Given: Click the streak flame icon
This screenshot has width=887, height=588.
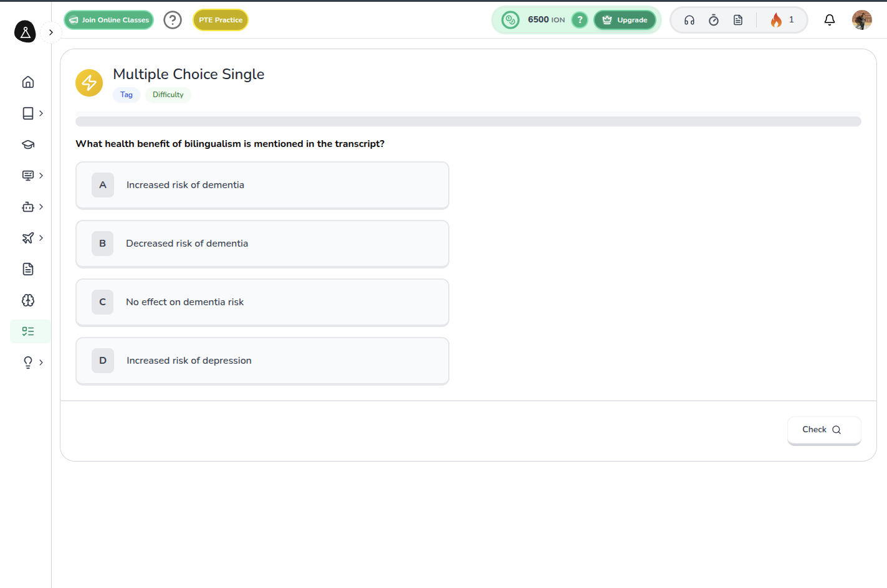Looking at the screenshot, I should (776, 20).
